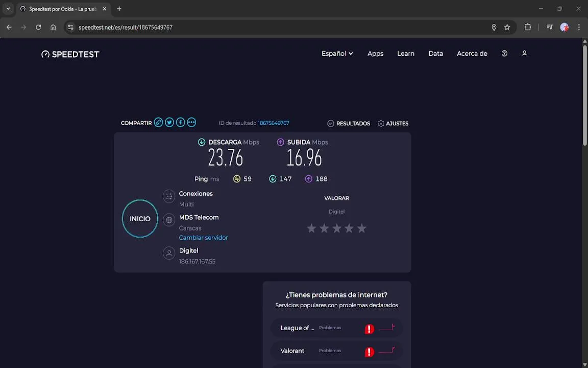Copy result link via share link icon
588x368 pixels.
(158, 123)
